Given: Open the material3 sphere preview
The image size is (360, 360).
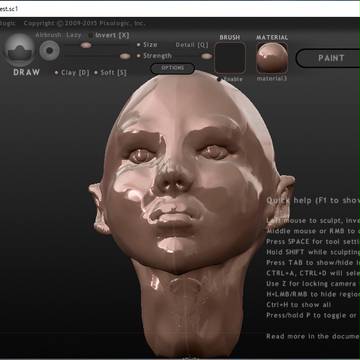Looking at the screenshot, I should pos(272,58).
